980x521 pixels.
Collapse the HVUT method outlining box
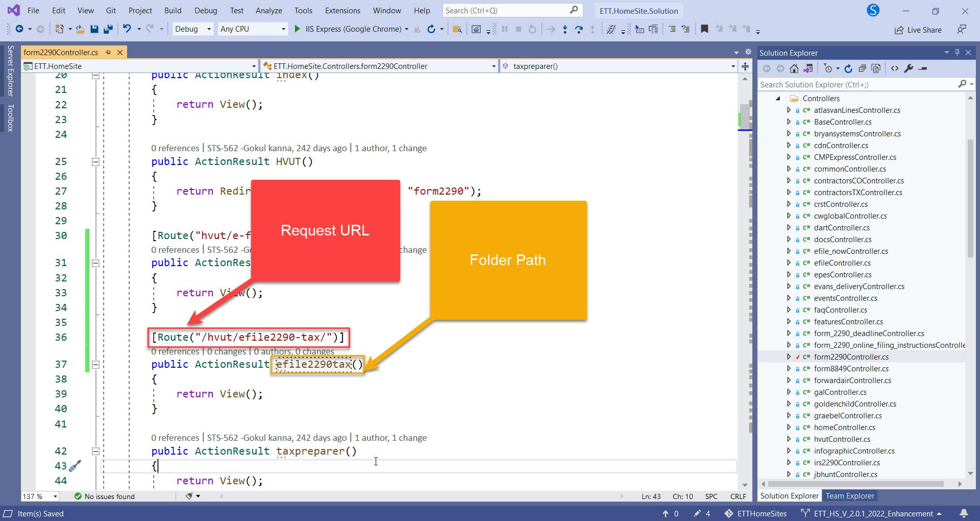pos(95,161)
